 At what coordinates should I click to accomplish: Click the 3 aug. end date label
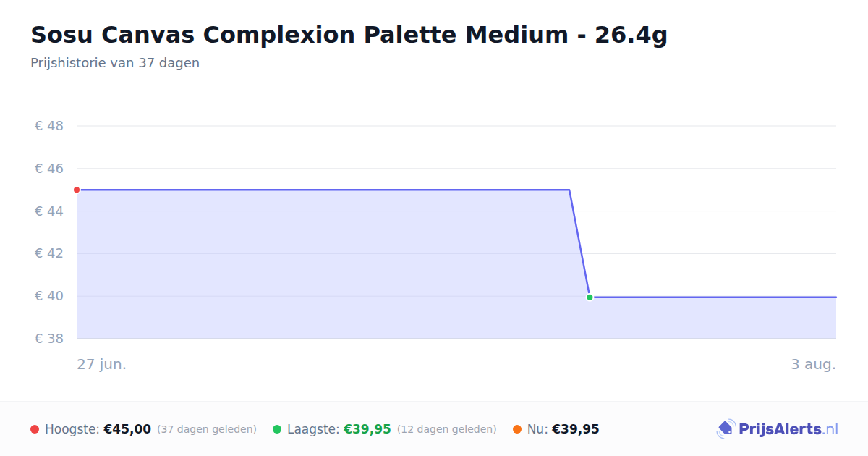[x=813, y=364]
